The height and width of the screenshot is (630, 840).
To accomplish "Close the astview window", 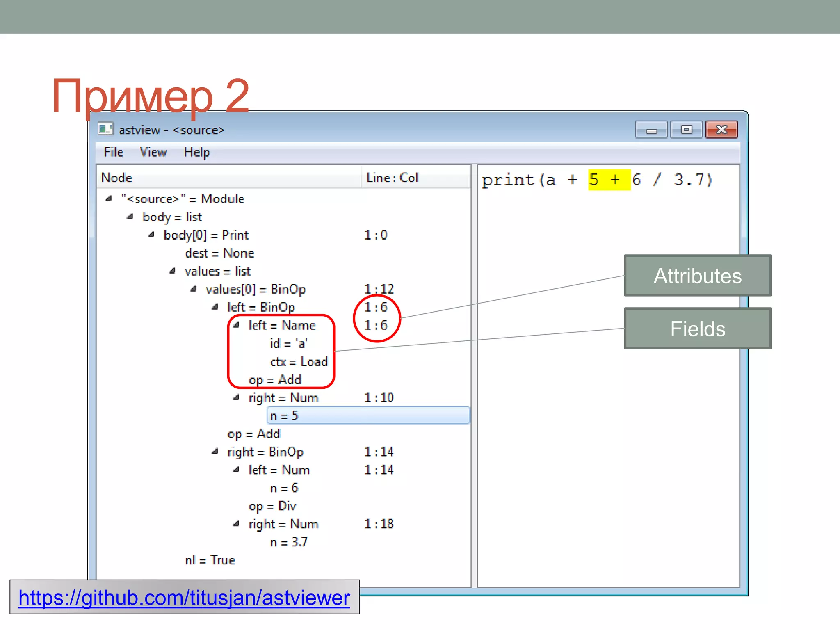I will click(x=721, y=130).
